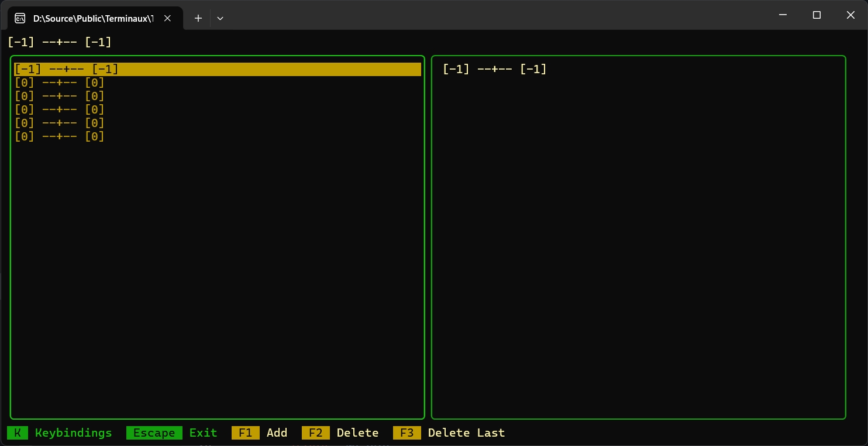
Task: Click the green K key badge
Action: point(18,433)
